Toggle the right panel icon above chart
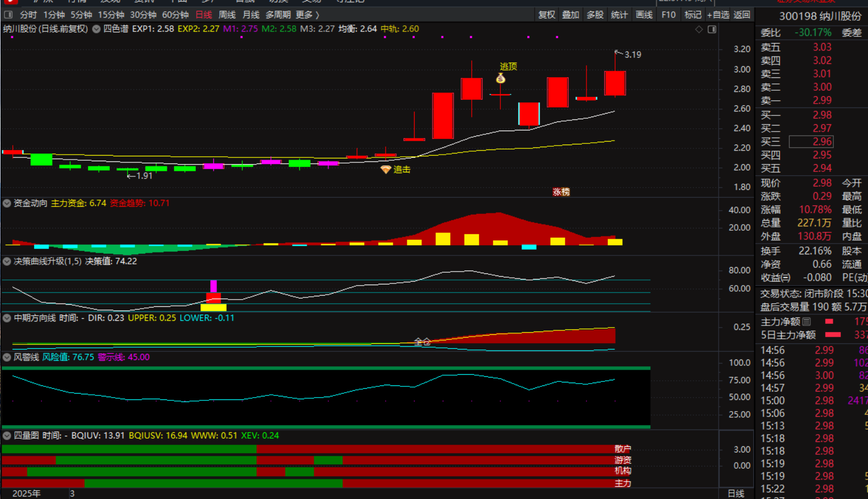Screen dimensions: 868x499 coord(712,29)
